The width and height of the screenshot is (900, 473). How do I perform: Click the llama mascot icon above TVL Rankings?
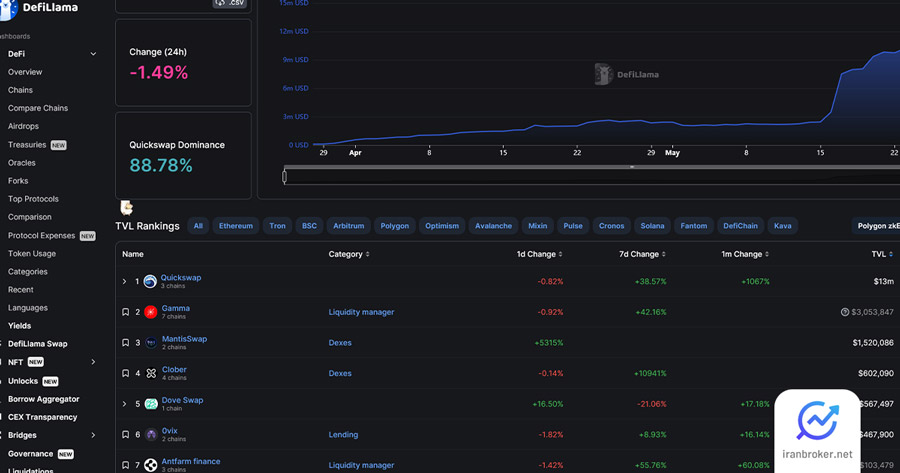(126, 207)
